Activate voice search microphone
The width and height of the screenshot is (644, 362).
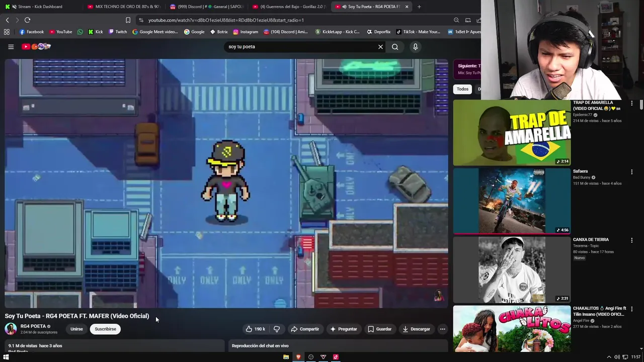pyautogui.click(x=415, y=47)
